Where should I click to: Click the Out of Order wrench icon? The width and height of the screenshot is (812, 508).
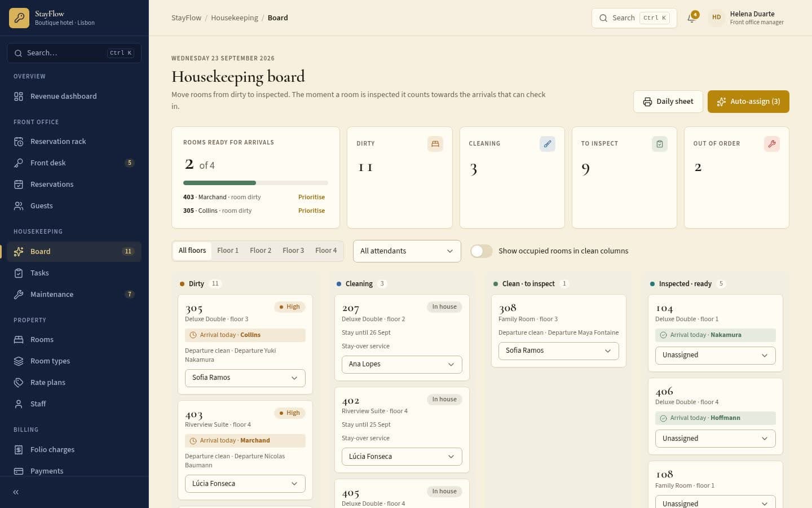click(x=771, y=144)
